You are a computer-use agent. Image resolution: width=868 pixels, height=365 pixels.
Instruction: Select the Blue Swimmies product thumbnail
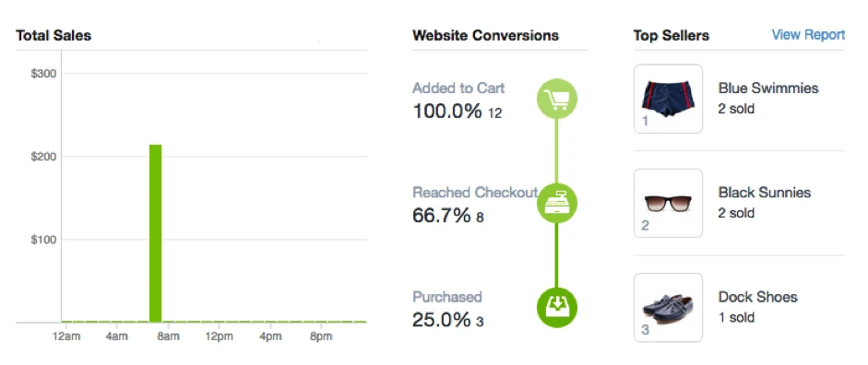point(668,99)
